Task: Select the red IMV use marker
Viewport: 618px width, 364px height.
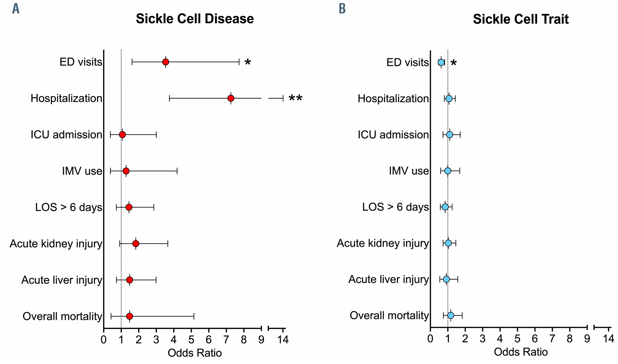Action: point(126,171)
